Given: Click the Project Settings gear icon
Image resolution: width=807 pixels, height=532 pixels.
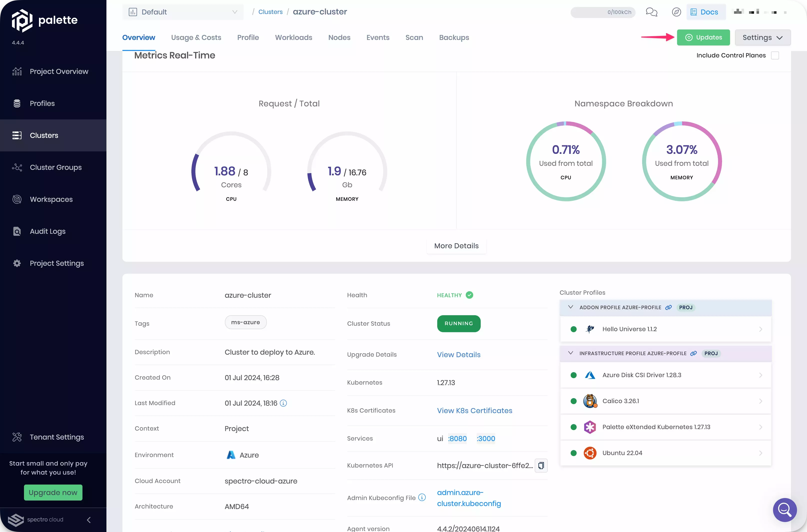Looking at the screenshot, I should pos(17,263).
